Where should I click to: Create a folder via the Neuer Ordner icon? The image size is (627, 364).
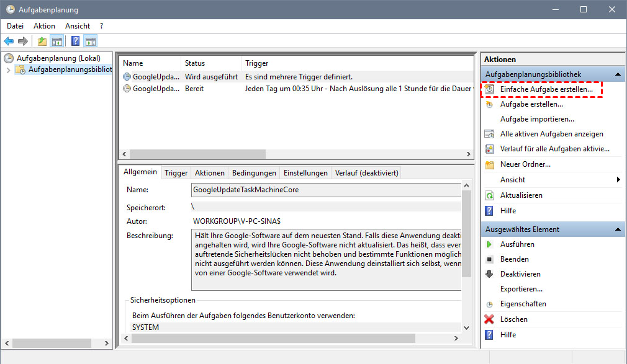[x=489, y=165]
